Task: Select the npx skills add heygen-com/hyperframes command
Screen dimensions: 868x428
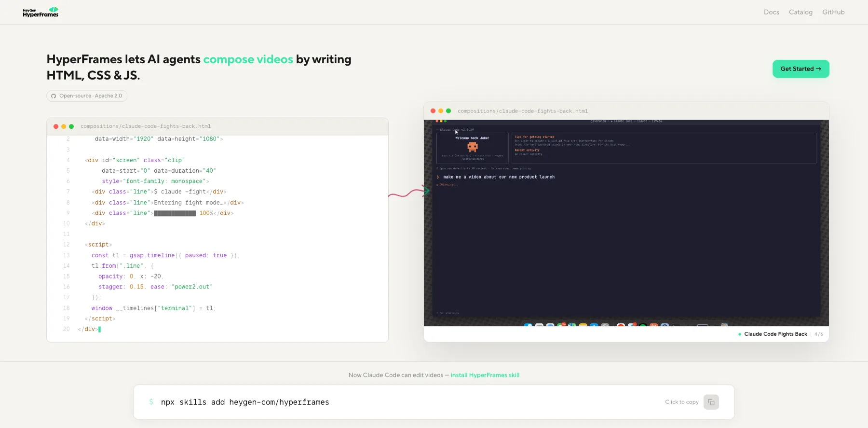Action: (x=245, y=402)
